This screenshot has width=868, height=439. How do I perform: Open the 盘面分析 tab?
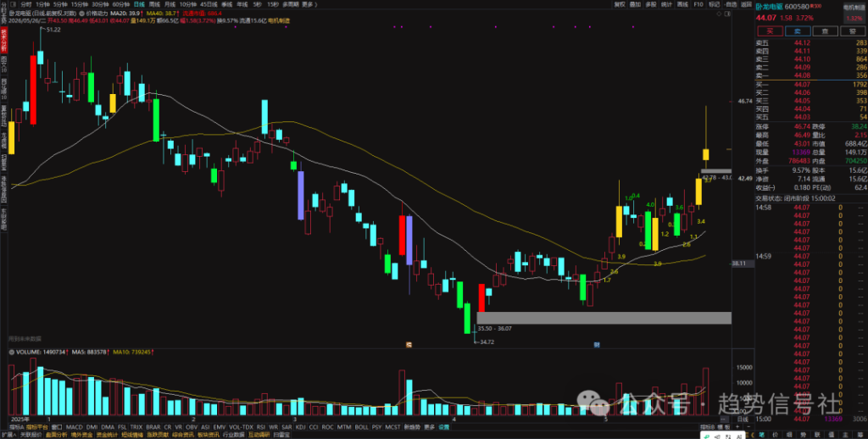click(x=57, y=435)
